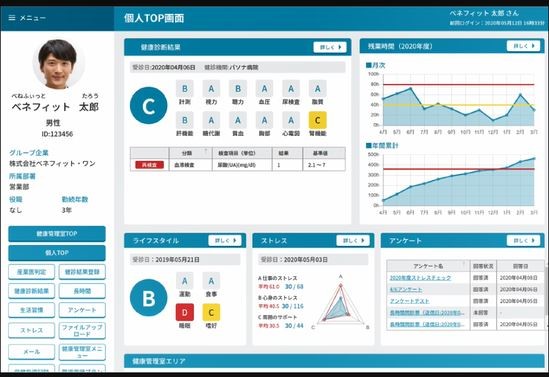Click the A badge for 食事
The height and width of the screenshot is (377, 549).
point(211,281)
